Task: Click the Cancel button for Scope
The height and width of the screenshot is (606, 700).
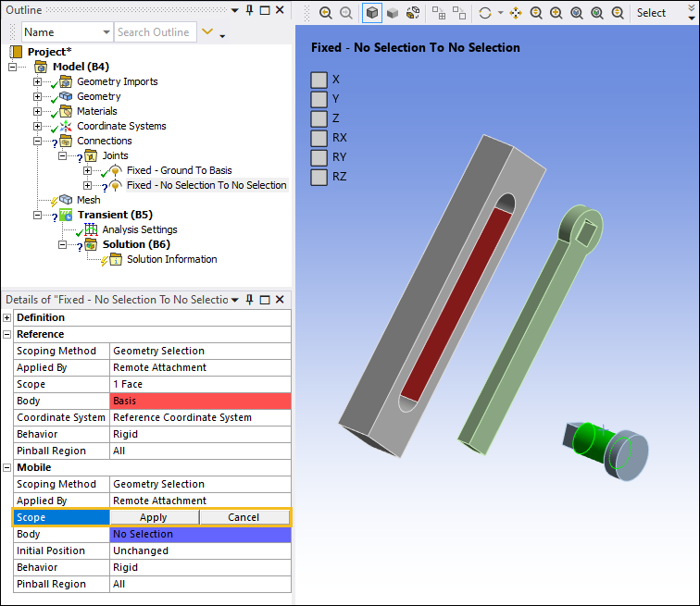Action: [244, 517]
